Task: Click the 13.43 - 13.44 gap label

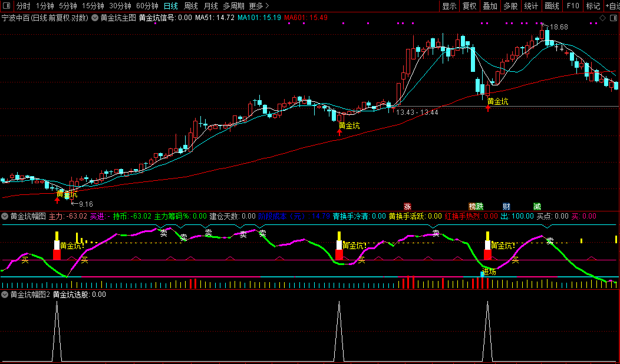Action: click(417, 112)
